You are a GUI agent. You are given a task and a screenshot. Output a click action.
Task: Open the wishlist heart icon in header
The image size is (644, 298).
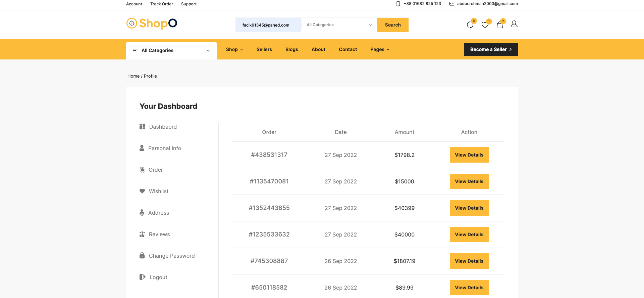(x=485, y=25)
